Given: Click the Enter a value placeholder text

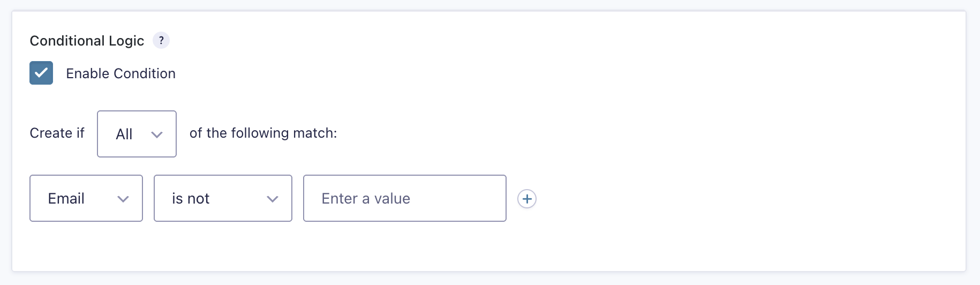Looking at the screenshot, I should pos(366,199).
